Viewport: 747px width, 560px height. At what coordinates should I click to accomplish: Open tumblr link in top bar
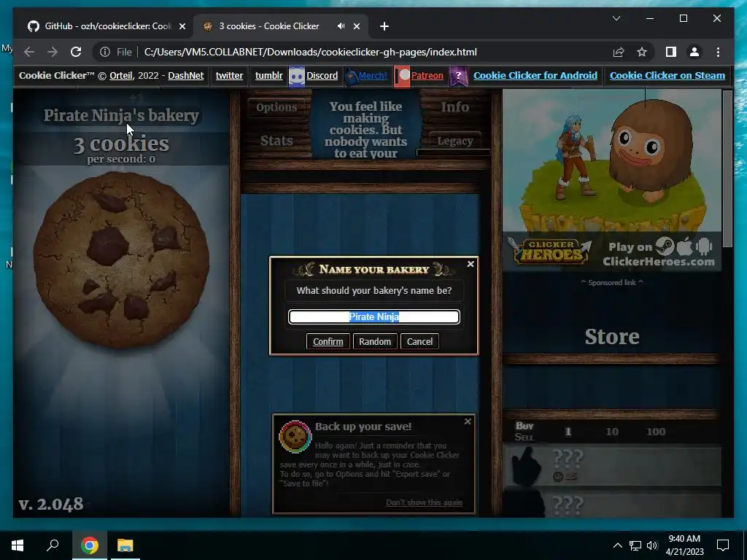pos(268,76)
